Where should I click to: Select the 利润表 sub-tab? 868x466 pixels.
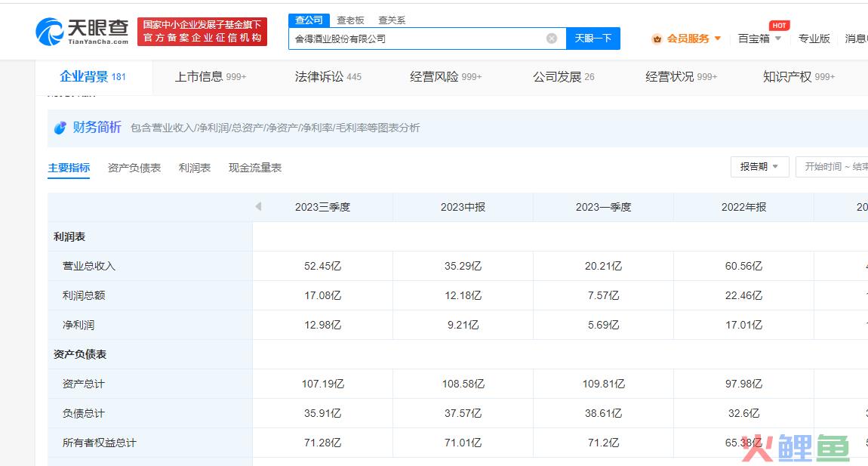[194, 168]
